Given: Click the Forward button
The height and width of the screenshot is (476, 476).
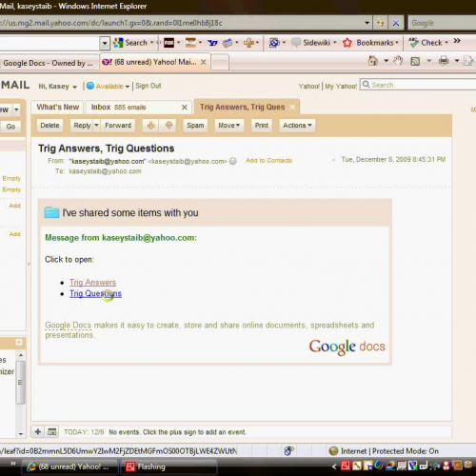Looking at the screenshot, I should [118, 126].
